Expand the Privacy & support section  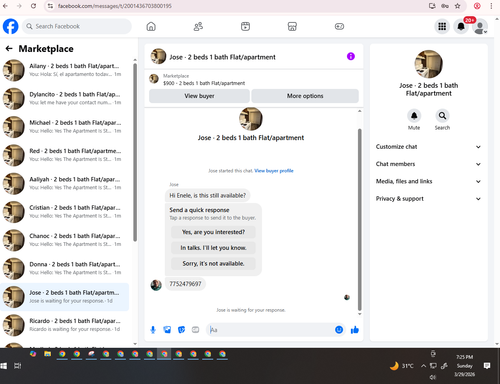coord(428,199)
